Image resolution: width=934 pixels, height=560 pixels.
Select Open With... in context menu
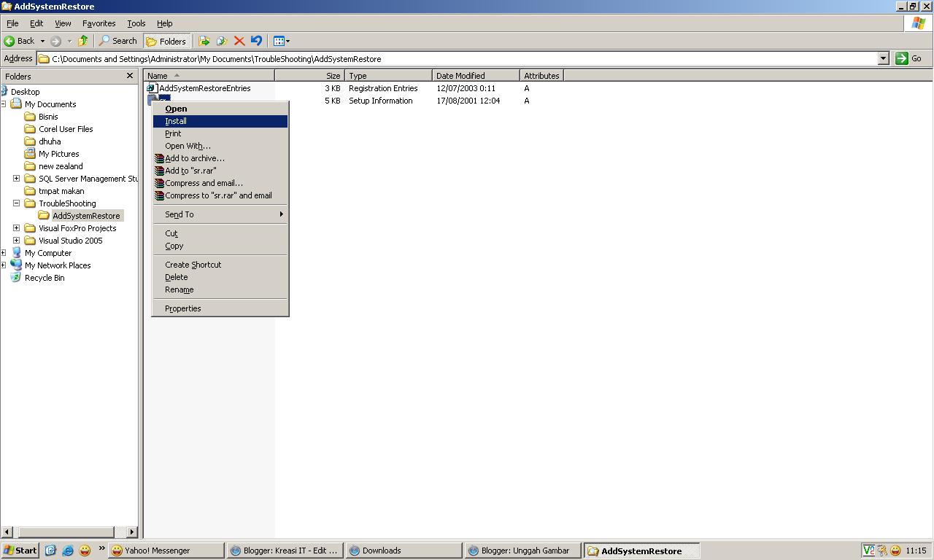tap(220, 146)
